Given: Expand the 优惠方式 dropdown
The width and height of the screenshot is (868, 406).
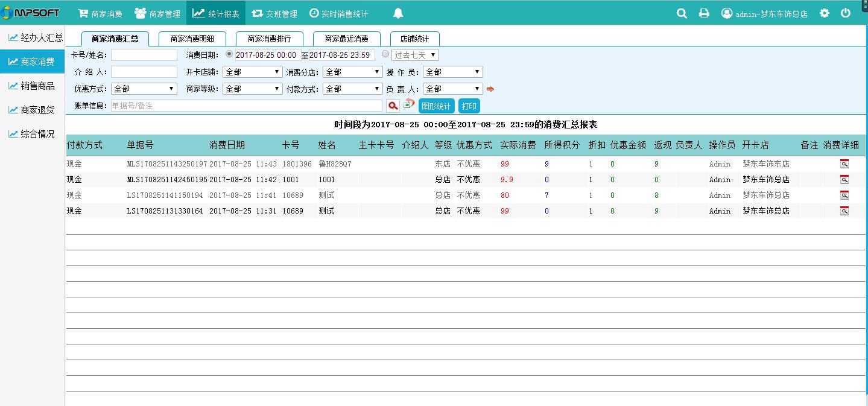Looking at the screenshot, I should coord(144,89).
